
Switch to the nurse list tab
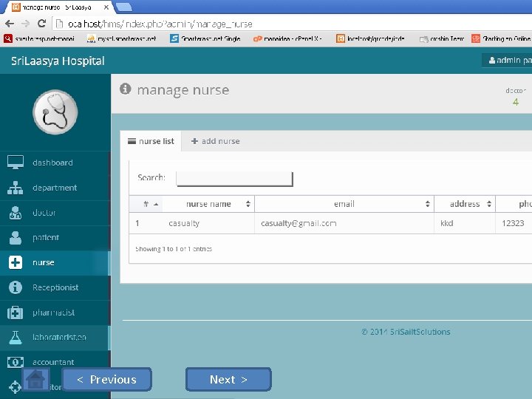[x=151, y=141]
